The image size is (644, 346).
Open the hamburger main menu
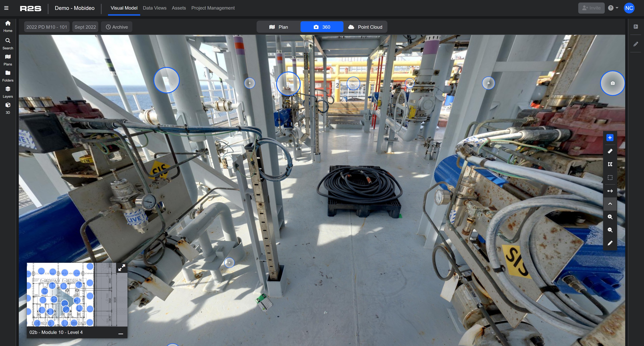[7, 8]
